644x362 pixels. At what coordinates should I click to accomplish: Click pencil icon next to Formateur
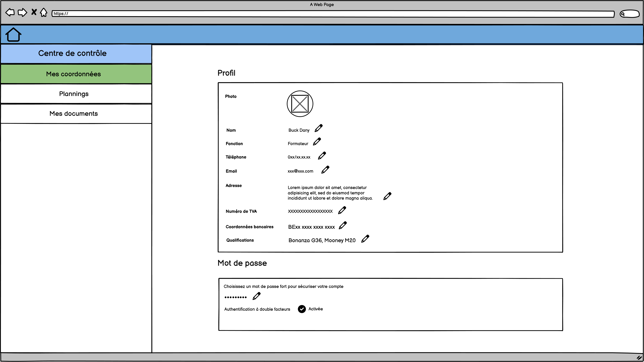point(317,141)
